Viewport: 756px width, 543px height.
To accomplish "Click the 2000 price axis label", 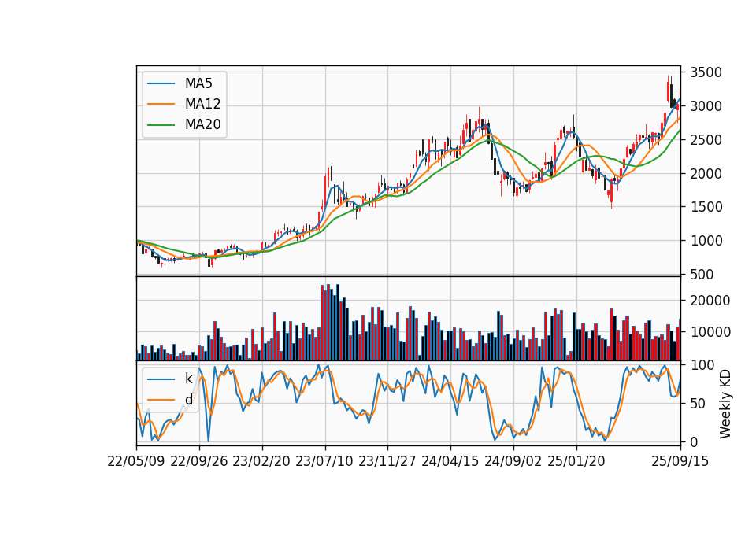I will [x=706, y=174].
